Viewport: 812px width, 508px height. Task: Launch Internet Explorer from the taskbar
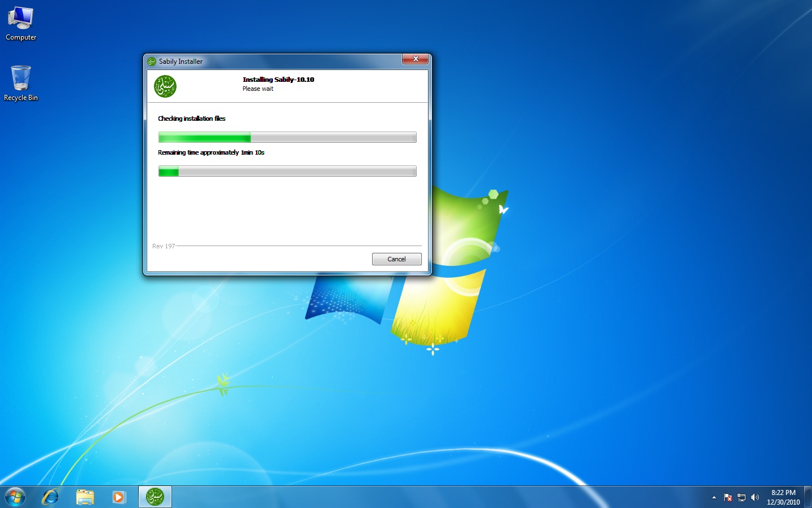click(x=50, y=497)
